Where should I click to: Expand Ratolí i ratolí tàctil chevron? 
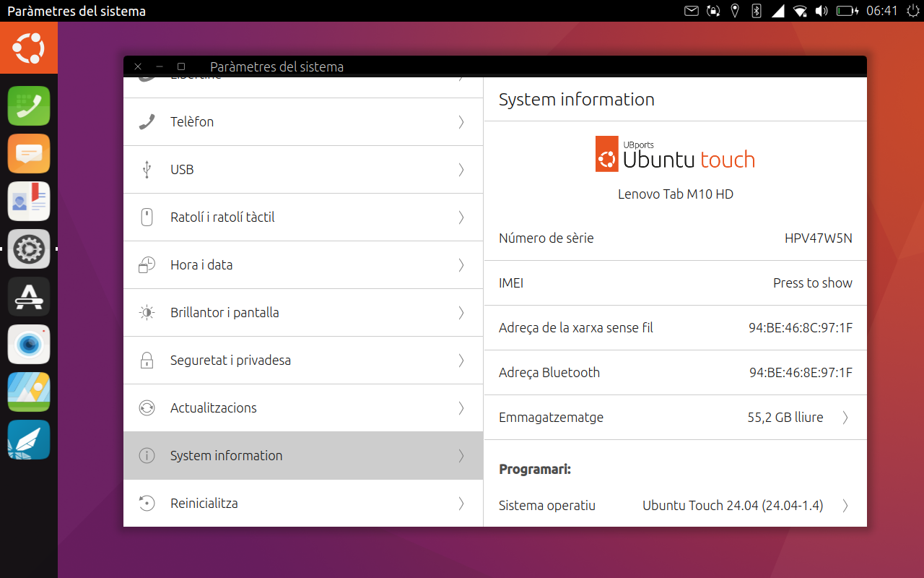tap(461, 217)
